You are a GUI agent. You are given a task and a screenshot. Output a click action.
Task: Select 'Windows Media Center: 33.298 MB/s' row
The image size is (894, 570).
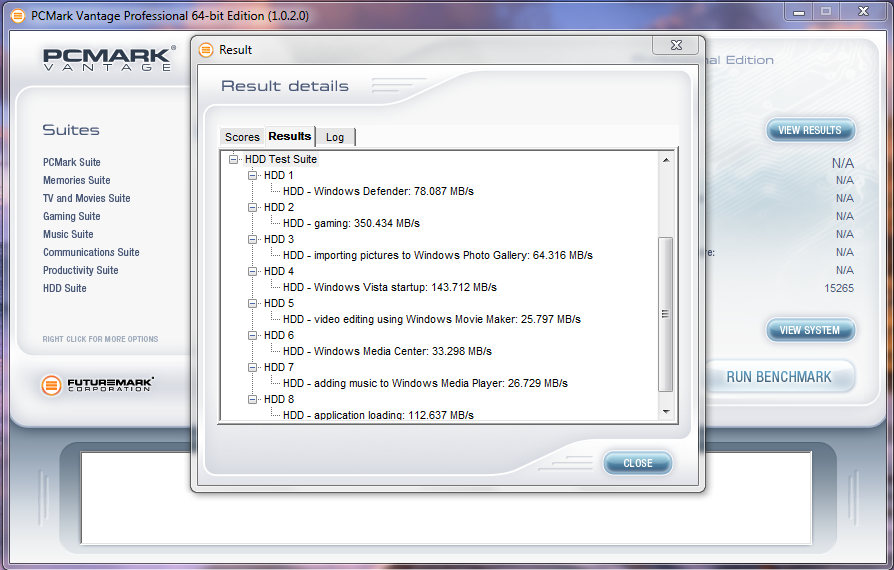(x=387, y=351)
